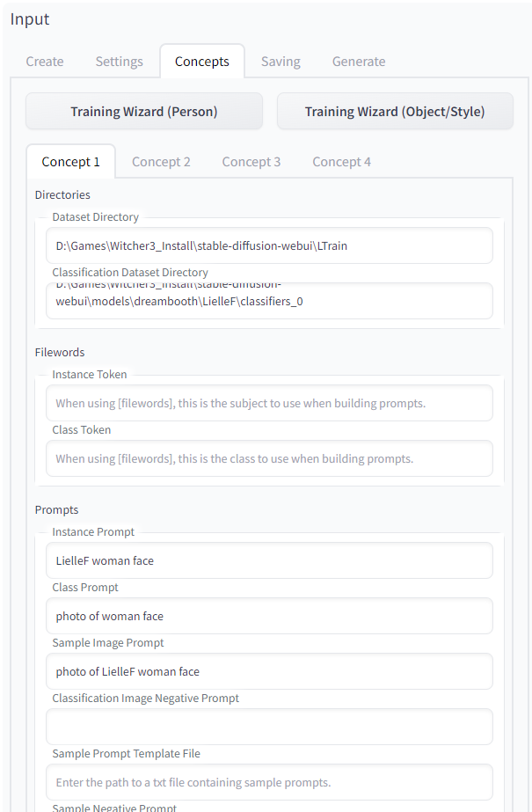Viewport: 532px width, 812px height.
Task: Launch Training Wizard (Person)
Action: click(x=144, y=112)
